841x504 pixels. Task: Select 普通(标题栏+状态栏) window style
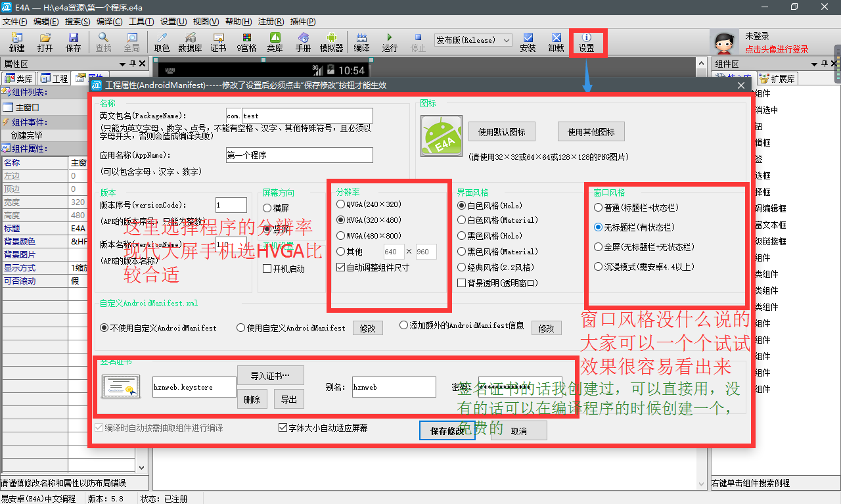[598, 208]
